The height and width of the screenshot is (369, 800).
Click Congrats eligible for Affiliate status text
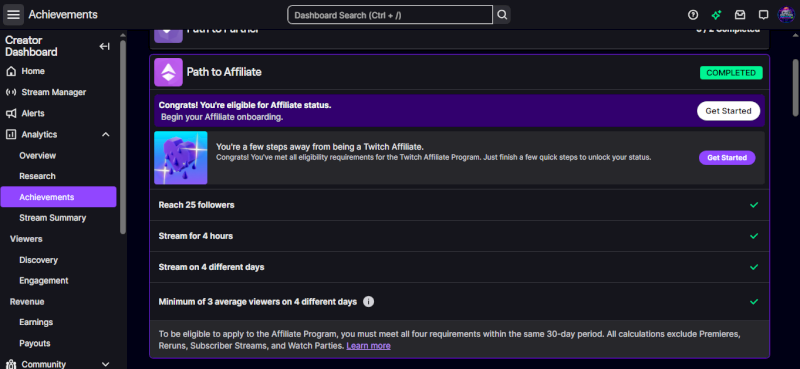pyautogui.click(x=245, y=105)
